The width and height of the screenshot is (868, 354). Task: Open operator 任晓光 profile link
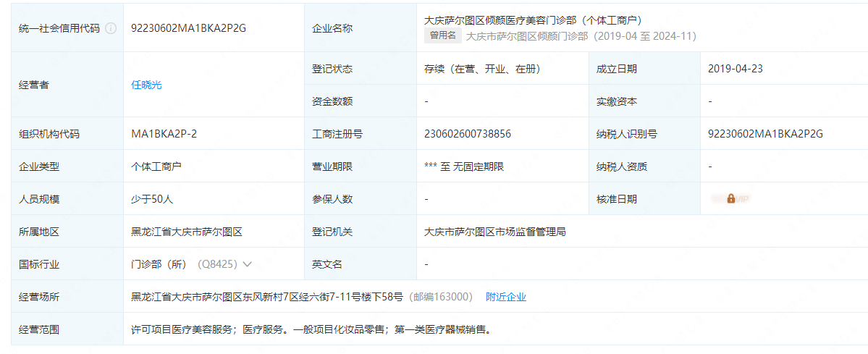coord(146,85)
